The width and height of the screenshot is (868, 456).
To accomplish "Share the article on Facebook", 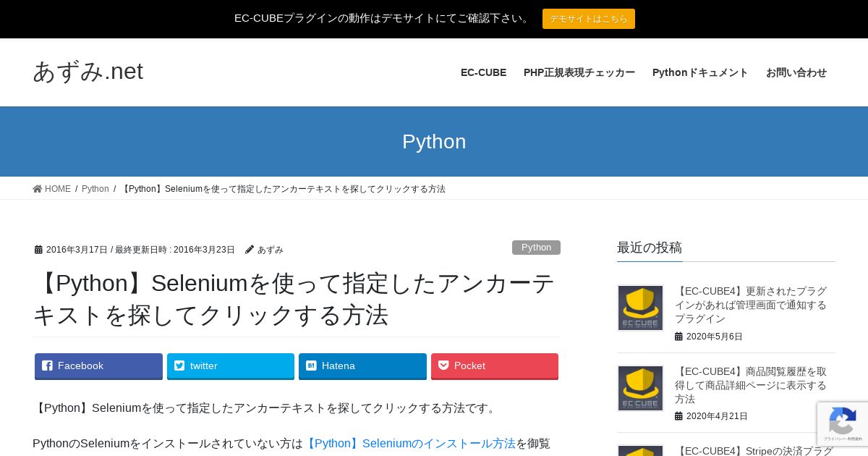I will pos(99,366).
